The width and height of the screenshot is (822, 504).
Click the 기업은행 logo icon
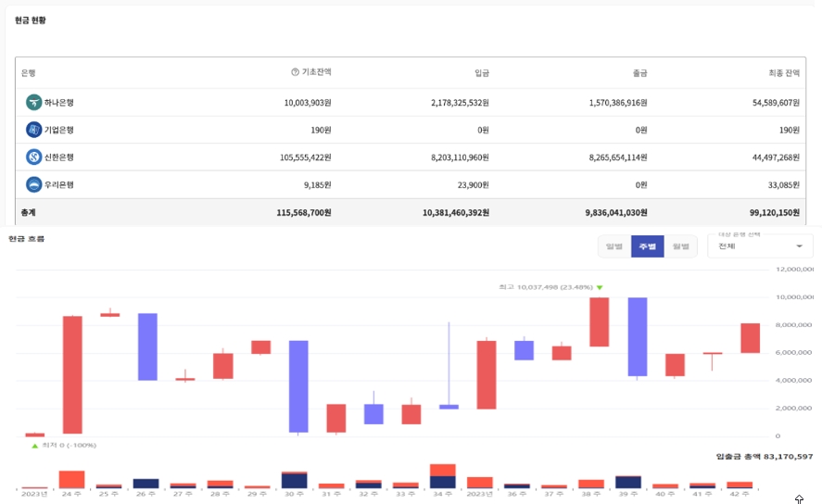34,130
